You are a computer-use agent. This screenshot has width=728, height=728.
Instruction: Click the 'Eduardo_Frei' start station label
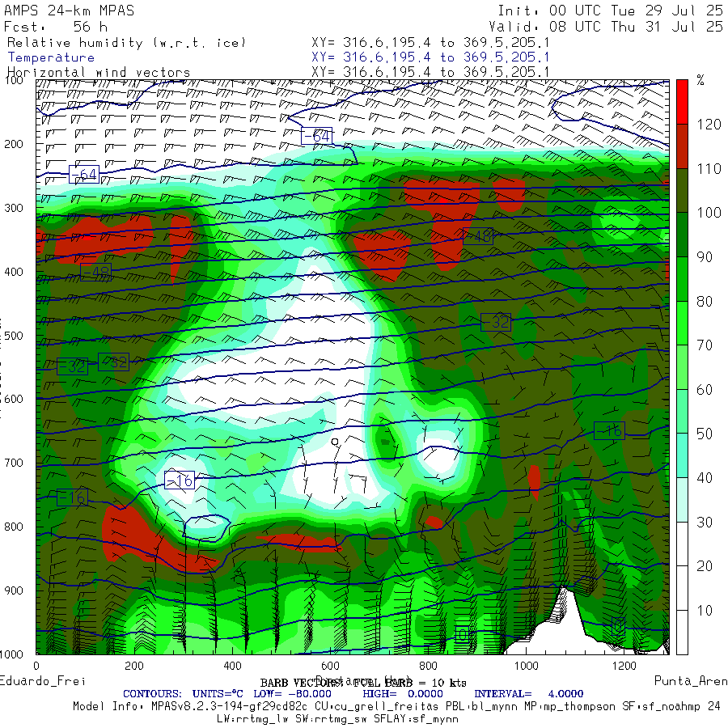point(43,681)
